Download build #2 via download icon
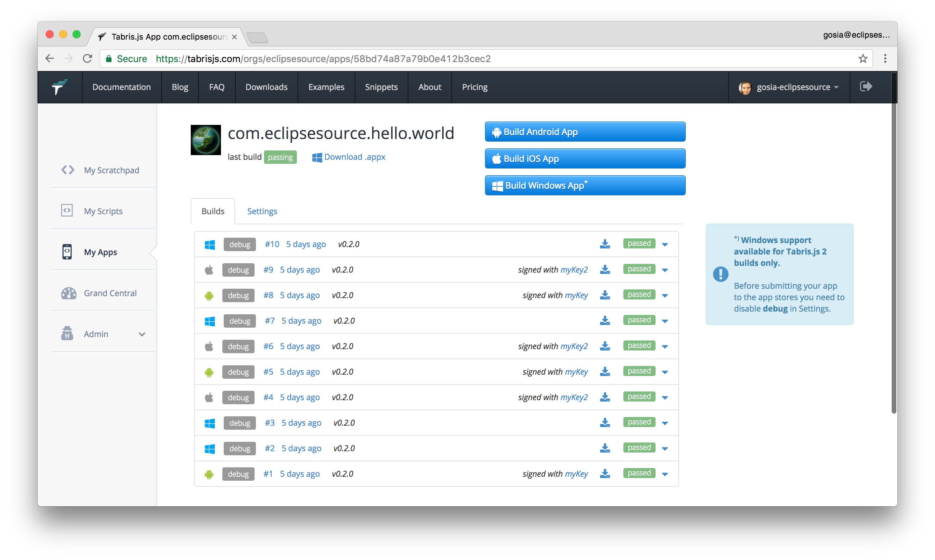Viewport: 935px width, 560px height. (x=605, y=448)
